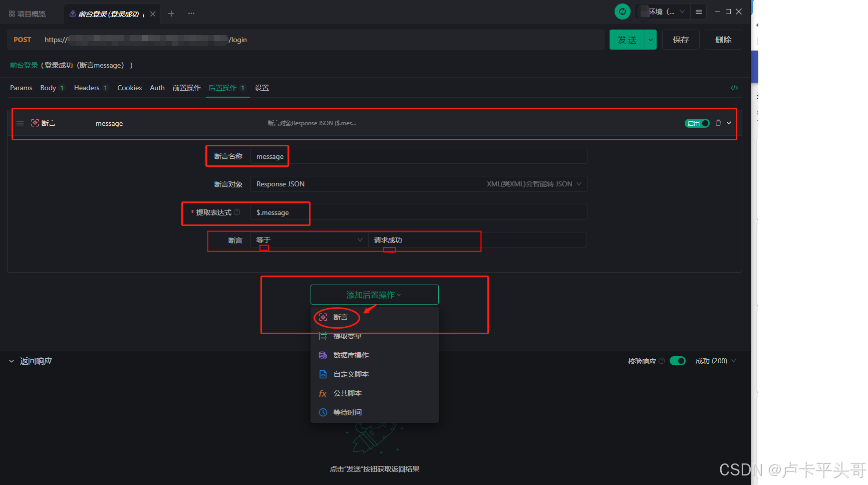
Task: Open the 断言对象 Response JSON dropdown
Action: coord(419,184)
